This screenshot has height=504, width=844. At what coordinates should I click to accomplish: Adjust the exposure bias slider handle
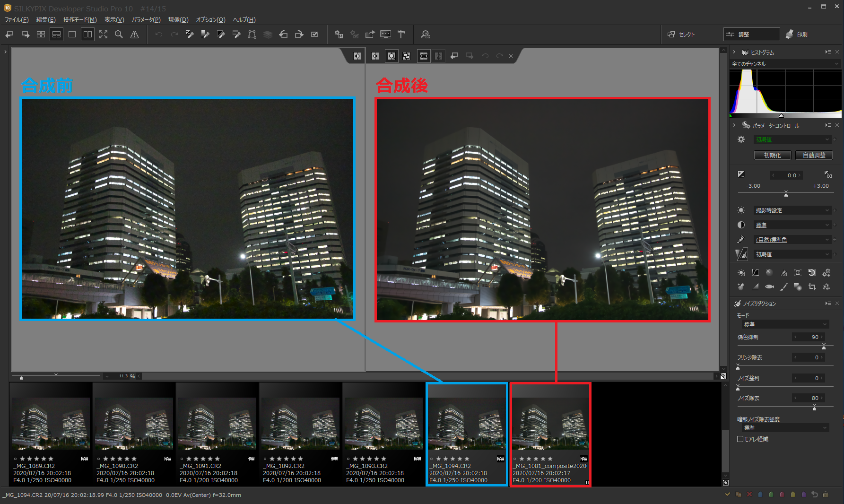pyautogui.click(x=786, y=194)
